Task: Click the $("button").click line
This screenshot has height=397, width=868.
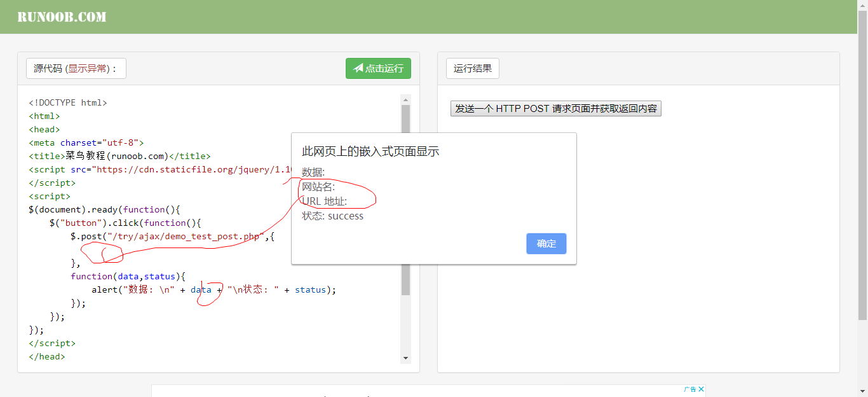Action: click(x=125, y=223)
